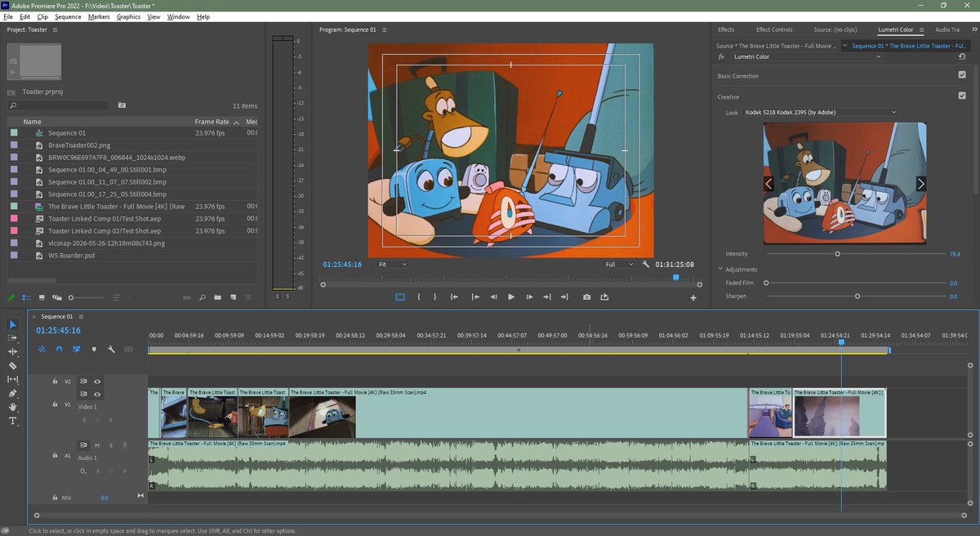This screenshot has width=980, height=536.
Task: Adjust the Sharpen slider
Action: pyautogui.click(x=857, y=296)
